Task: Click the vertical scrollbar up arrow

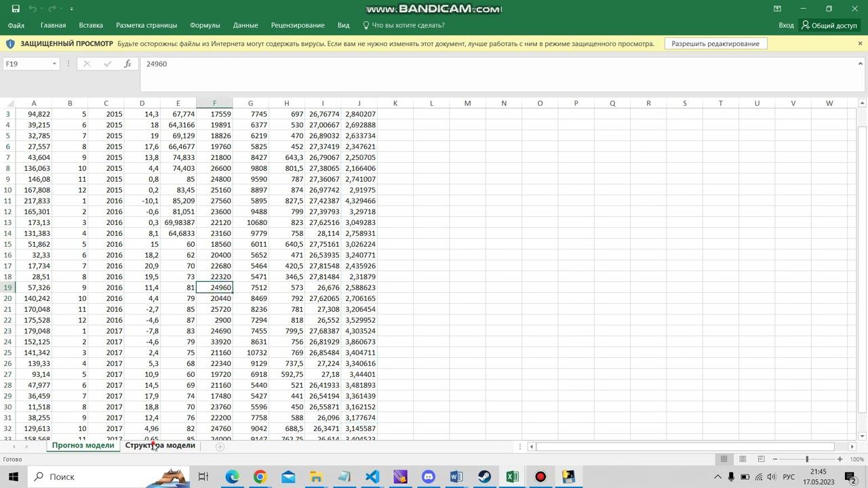Action: tap(862, 103)
